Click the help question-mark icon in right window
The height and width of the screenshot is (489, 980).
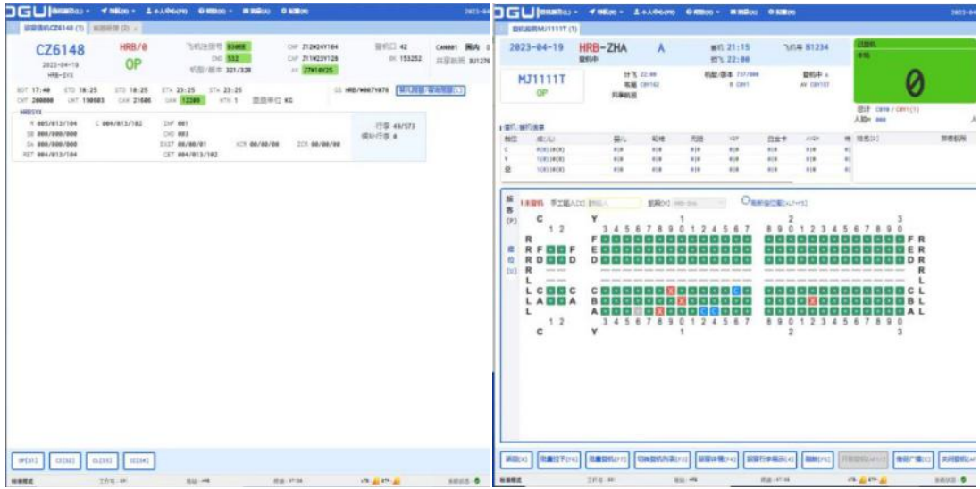tap(691, 11)
